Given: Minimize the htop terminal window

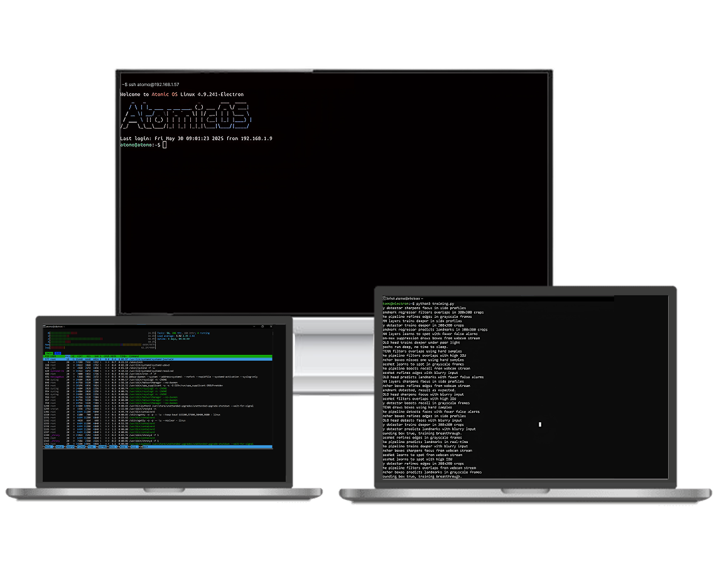Looking at the screenshot, I should click(x=254, y=327).
